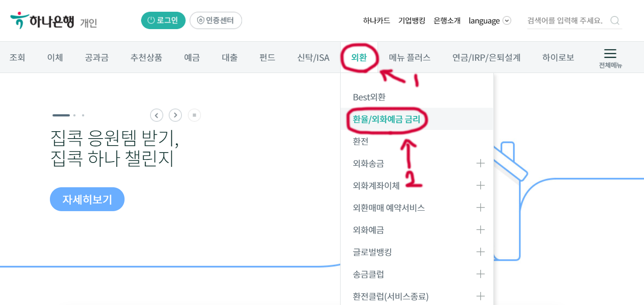Click the 로그인 button
Image resolution: width=644 pixels, height=305 pixels.
[163, 20]
